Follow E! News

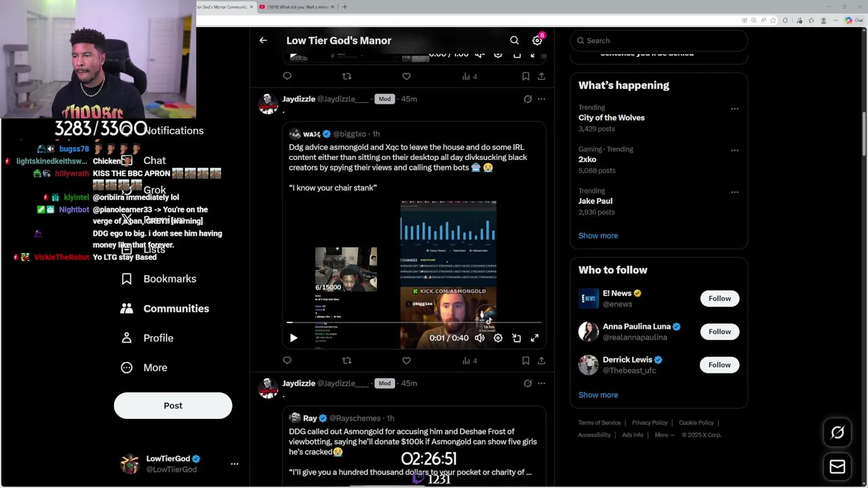(719, 298)
